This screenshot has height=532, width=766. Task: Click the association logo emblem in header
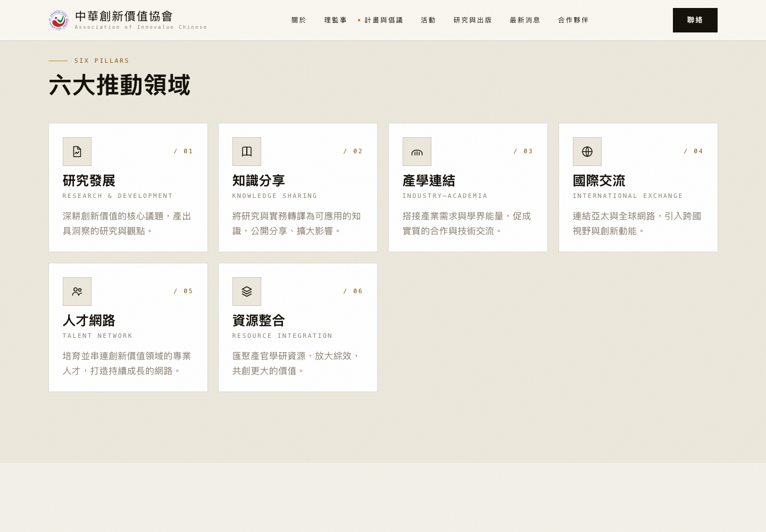pos(59,20)
